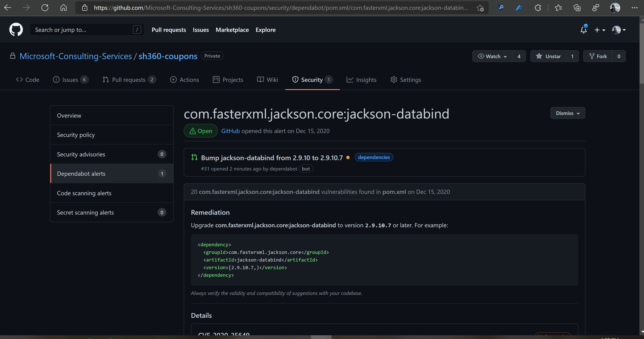Click the blue feather extension icon

[x=519, y=8]
